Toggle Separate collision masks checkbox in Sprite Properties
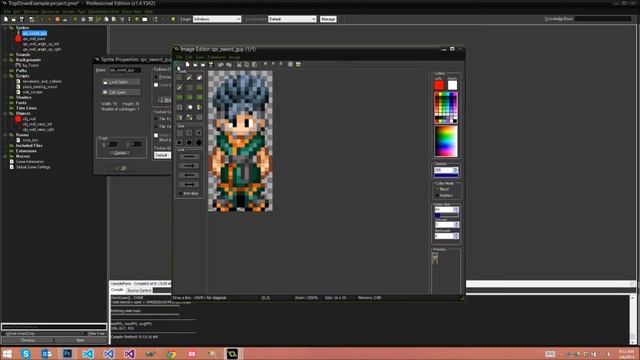 [x=156, y=85]
